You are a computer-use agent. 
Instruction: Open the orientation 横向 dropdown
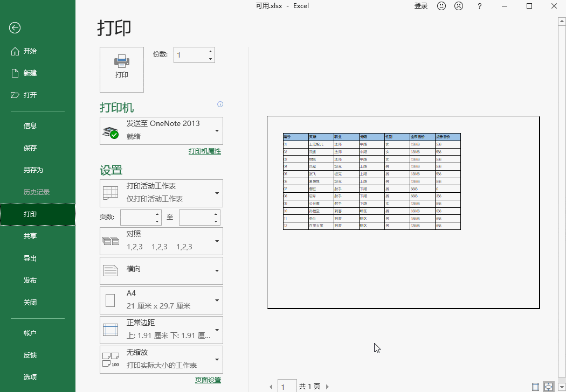tap(161, 271)
